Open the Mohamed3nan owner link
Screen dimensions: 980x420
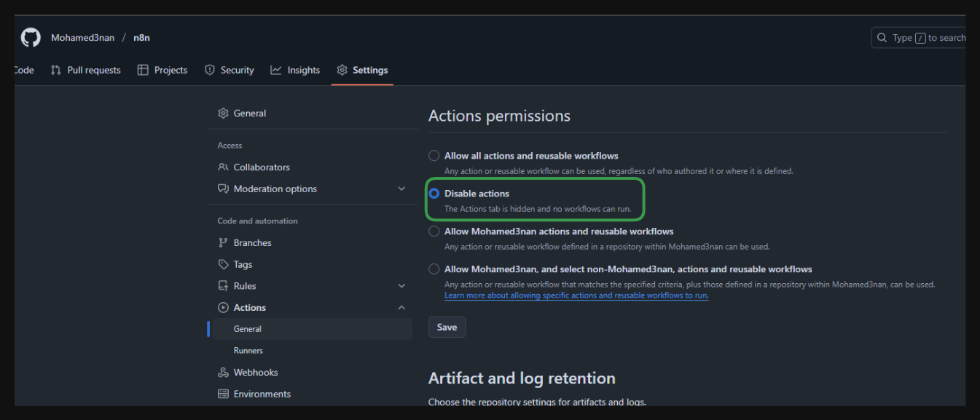point(82,38)
